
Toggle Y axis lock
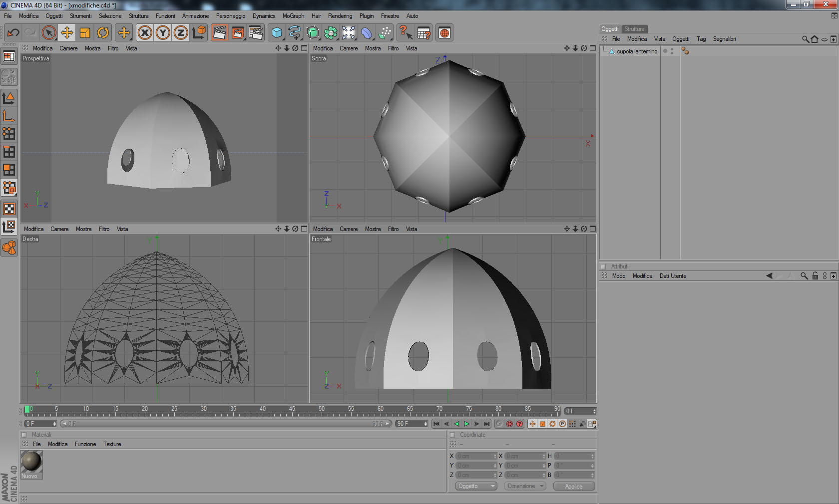click(163, 33)
